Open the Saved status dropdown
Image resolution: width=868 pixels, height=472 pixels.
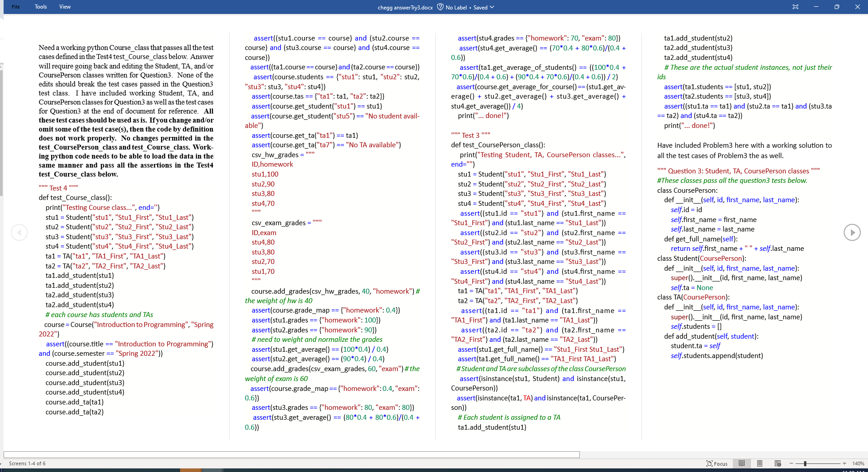point(492,7)
